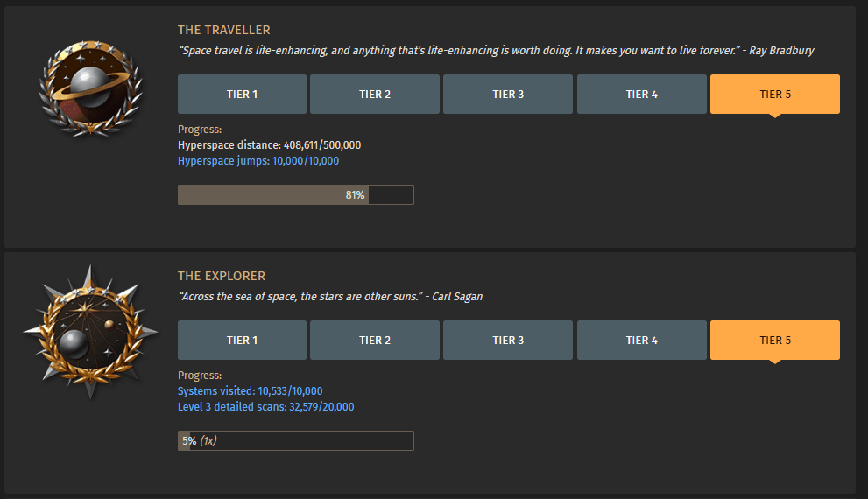Image resolution: width=868 pixels, height=499 pixels.
Task: Choose Tier 4 under The Explorer
Action: (641, 341)
